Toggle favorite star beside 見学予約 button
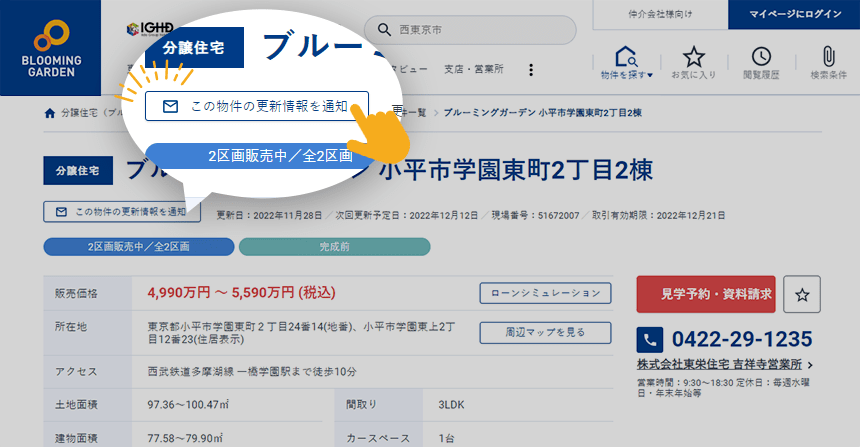The width and height of the screenshot is (860, 447). click(802, 294)
